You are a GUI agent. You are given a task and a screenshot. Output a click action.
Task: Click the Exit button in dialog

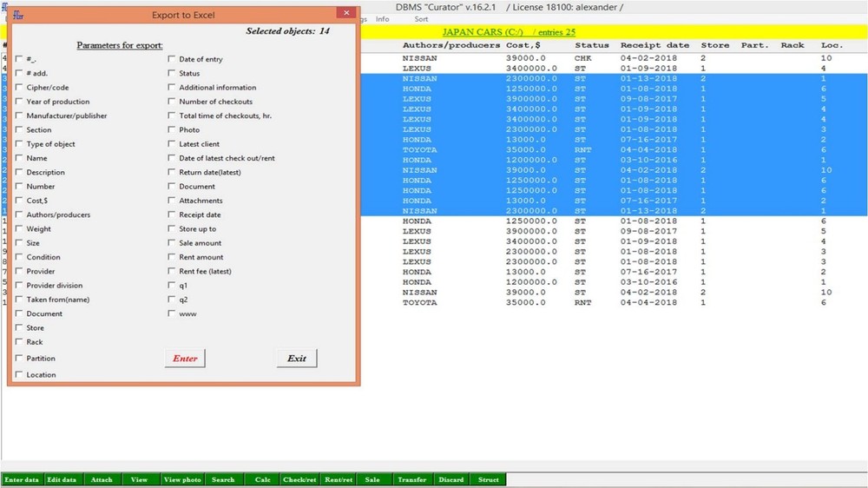[x=297, y=359]
